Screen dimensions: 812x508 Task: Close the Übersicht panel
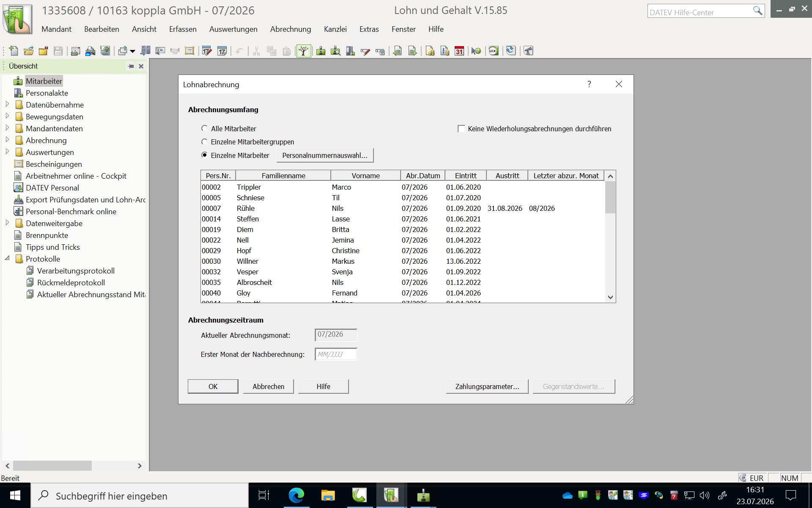(x=141, y=66)
